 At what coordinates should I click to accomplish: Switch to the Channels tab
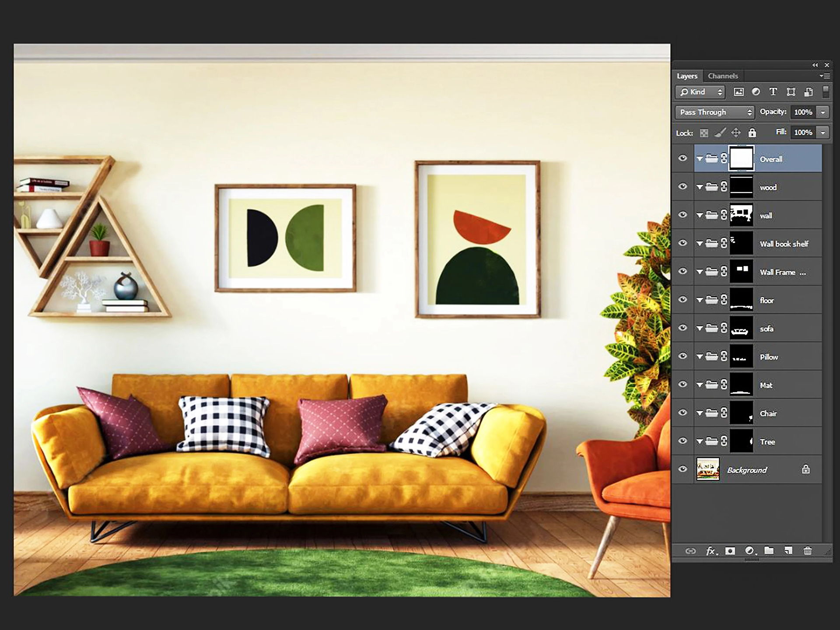(x=724, y=76)
